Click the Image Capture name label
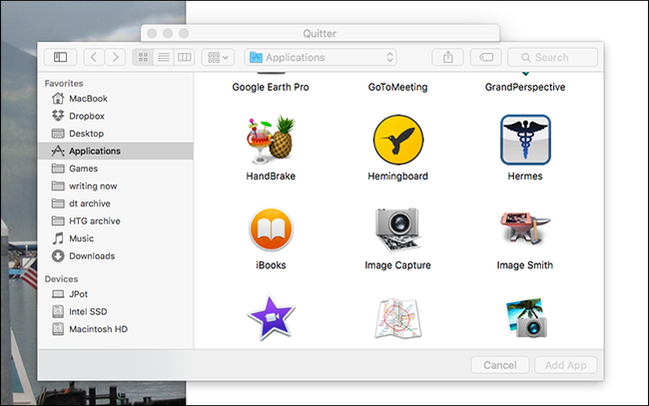 [398, 265]
